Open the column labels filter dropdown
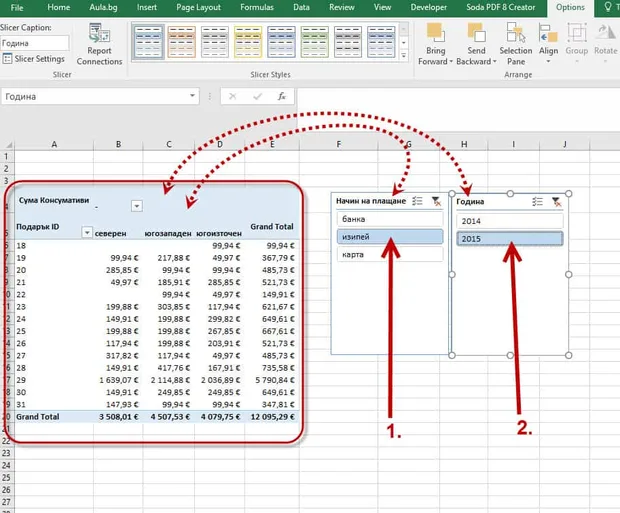 pos(137,206)
